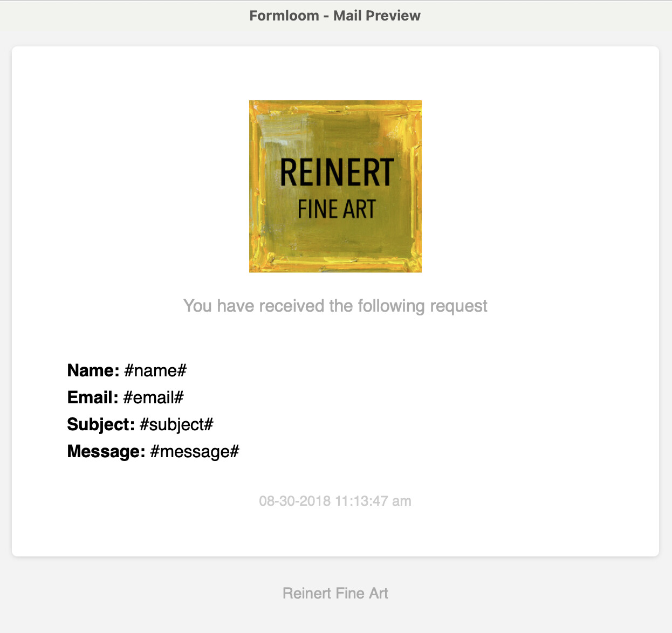Click the #message# placeholder
This screenshot has width=672, height=633.
tap(195, 451)
